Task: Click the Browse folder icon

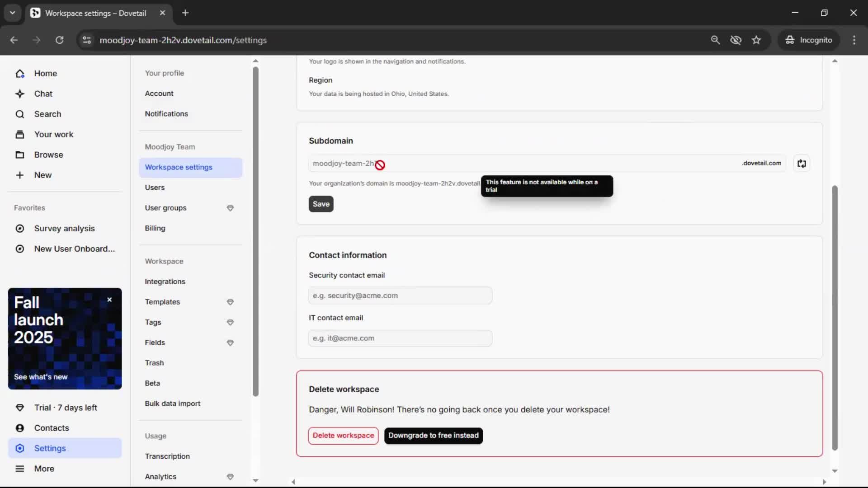Action: pos(20,155)
